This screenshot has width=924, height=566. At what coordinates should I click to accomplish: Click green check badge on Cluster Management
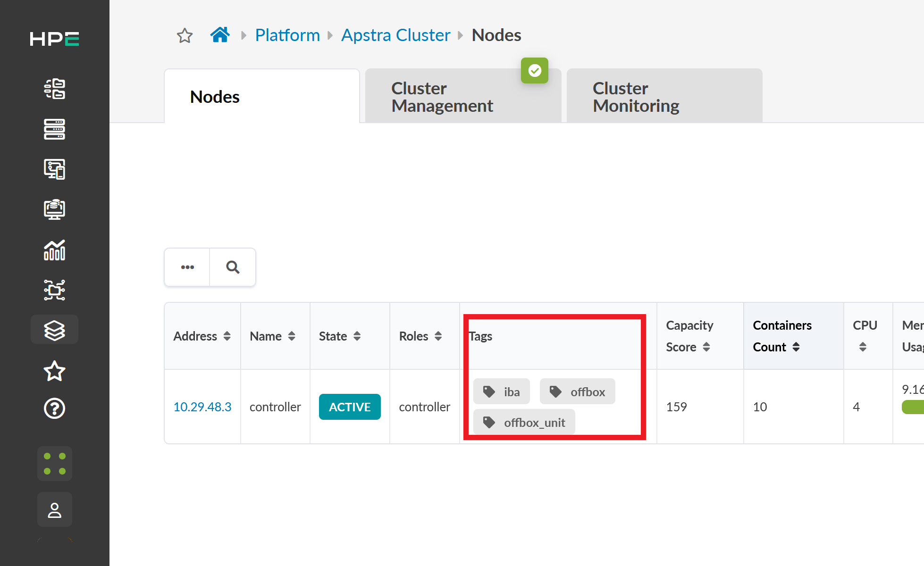tap(535, 71)
